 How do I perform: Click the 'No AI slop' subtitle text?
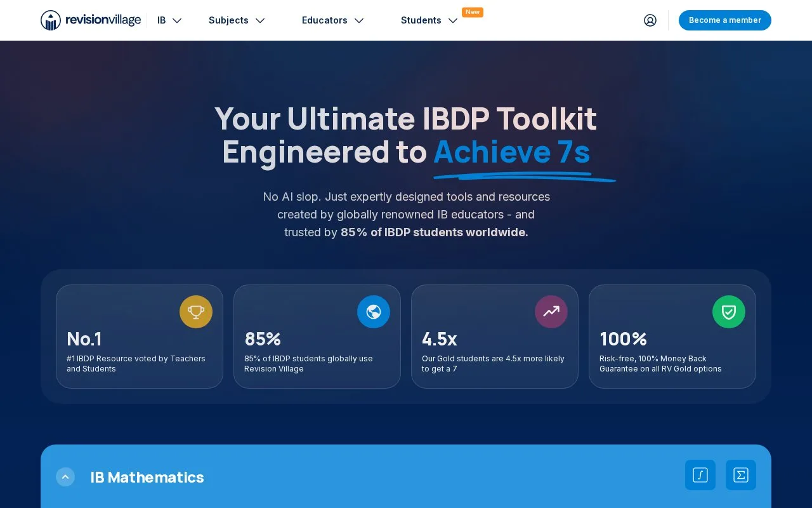coord(291,197)
